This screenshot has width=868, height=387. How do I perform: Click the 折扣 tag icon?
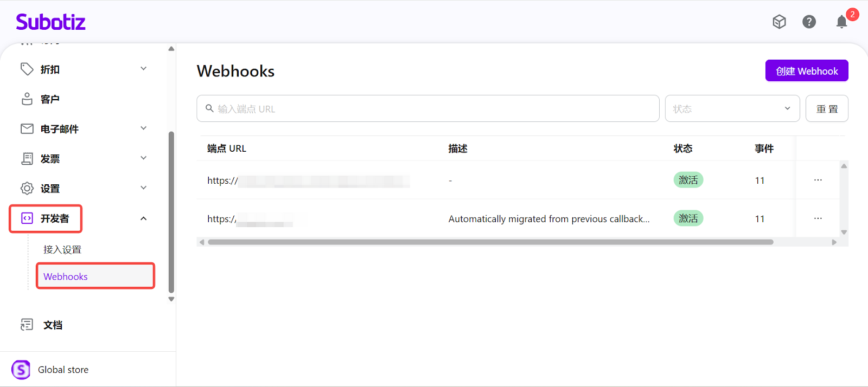(27, 69)
